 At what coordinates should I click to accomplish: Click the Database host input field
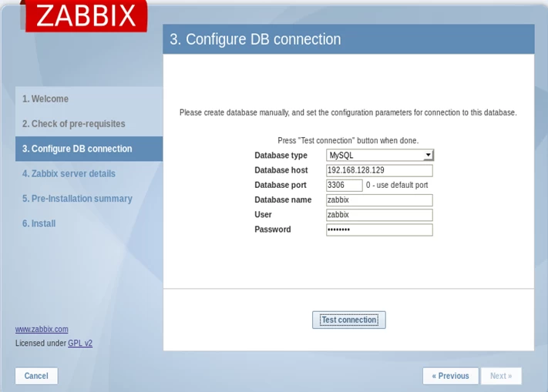[379, 170]
